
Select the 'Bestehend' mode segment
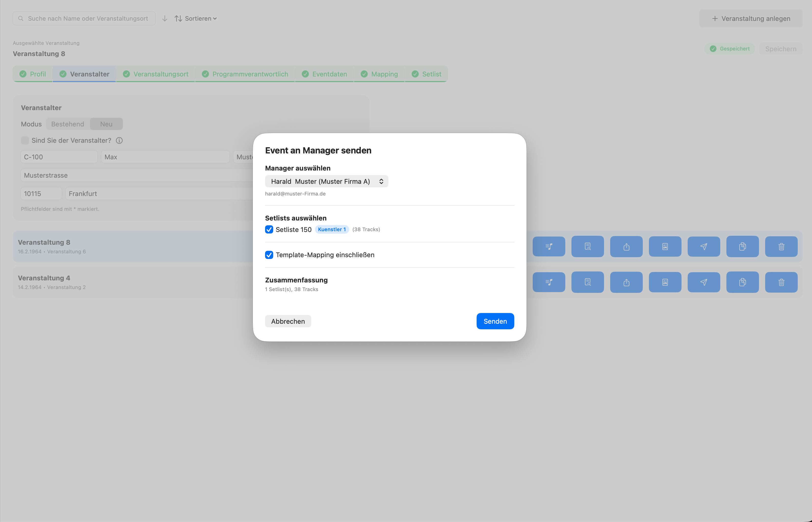pos(68,124)
